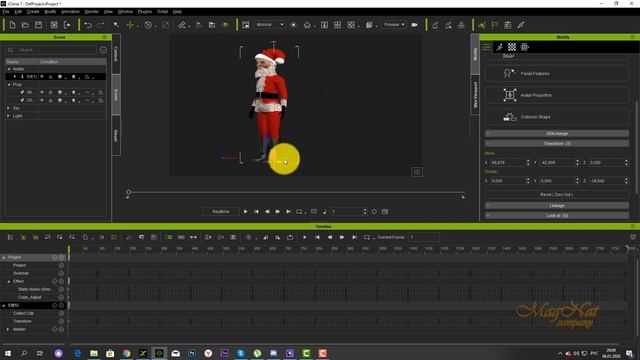Toggle visibility eye of selected avatar row
The width and height of the screenshot is (640, 360).
(x=42, y=77)
